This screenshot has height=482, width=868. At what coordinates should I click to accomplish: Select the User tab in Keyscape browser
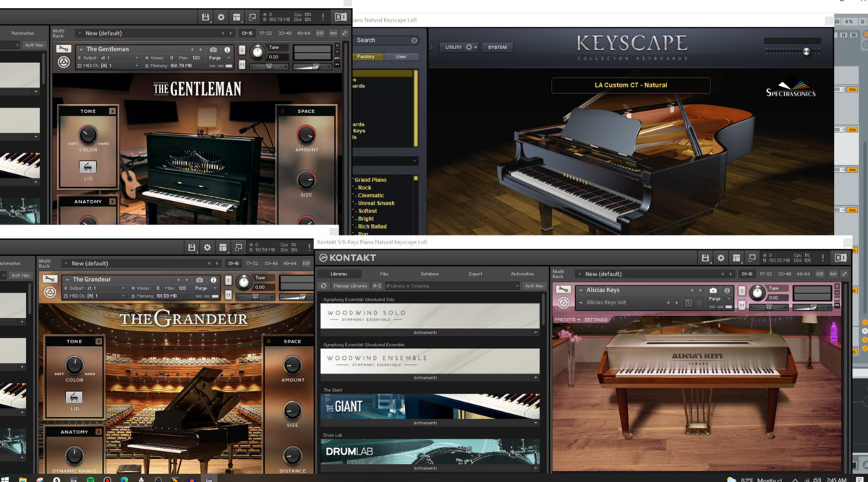(x=401, y=56)
